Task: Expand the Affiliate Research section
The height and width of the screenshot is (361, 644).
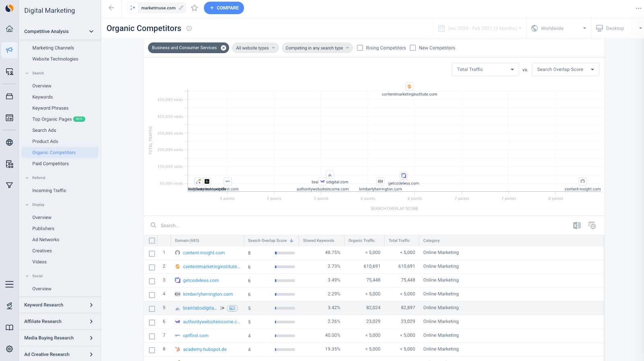Action: (x=60, y=321)
